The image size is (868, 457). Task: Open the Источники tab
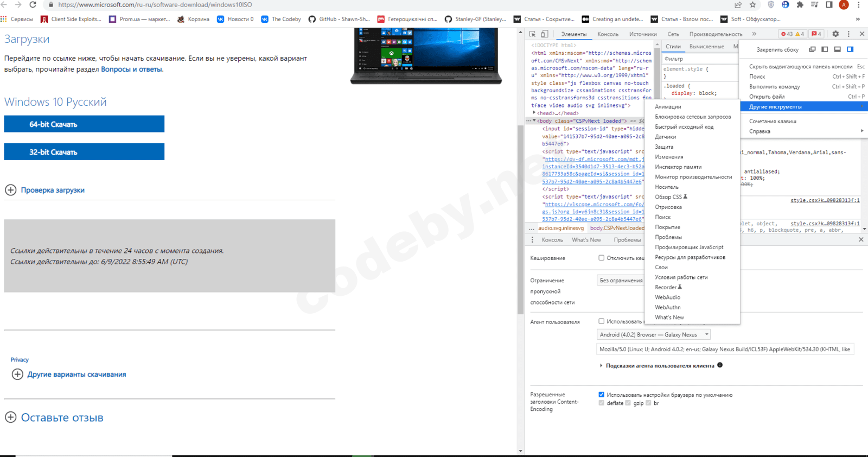643,34
